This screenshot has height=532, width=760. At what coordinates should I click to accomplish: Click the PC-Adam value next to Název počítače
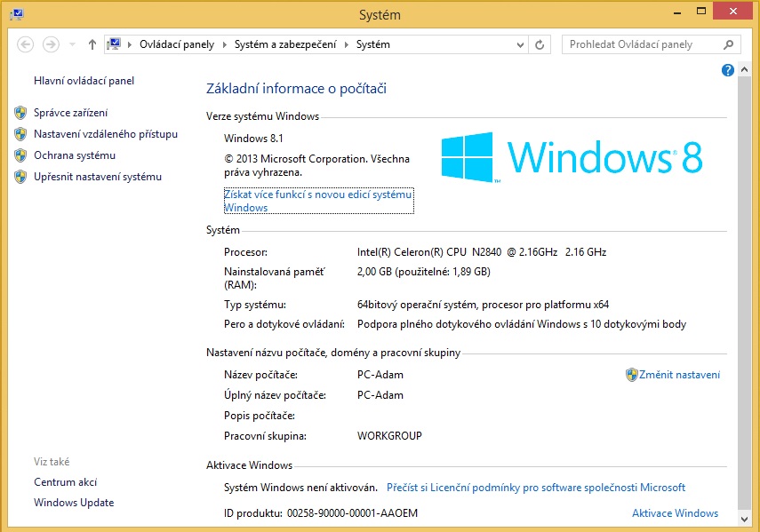click(380, 375)
